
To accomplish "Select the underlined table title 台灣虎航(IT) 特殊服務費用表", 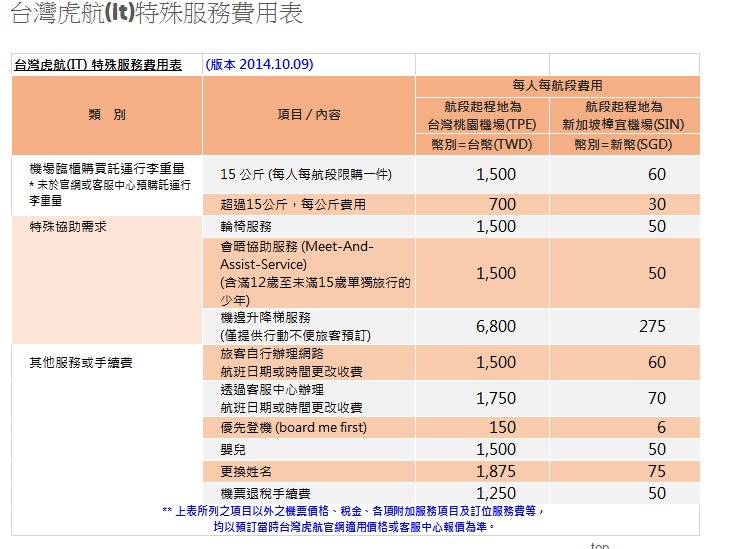I will pyautogui.click(x=98, y=65).
